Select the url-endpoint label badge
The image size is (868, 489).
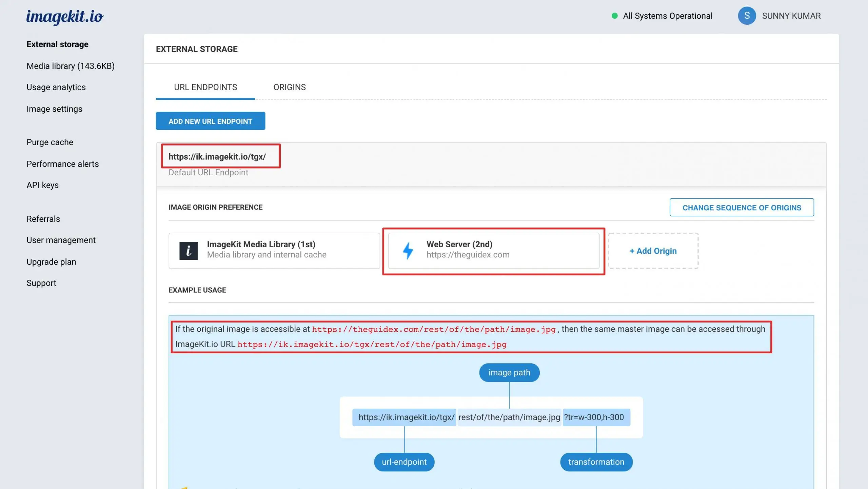pyautogui.click(x=404, y=462)
